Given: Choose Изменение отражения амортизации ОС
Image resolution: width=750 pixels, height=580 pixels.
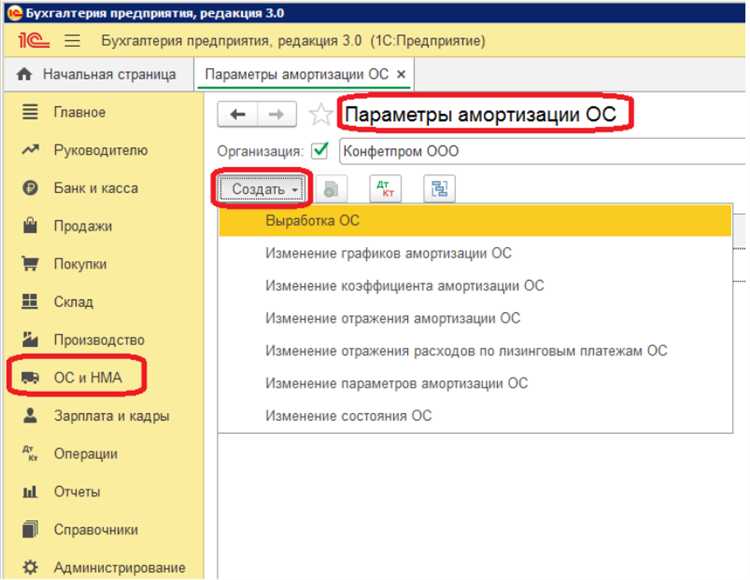Looking at the screenshot, I should (x=475, y=318).
